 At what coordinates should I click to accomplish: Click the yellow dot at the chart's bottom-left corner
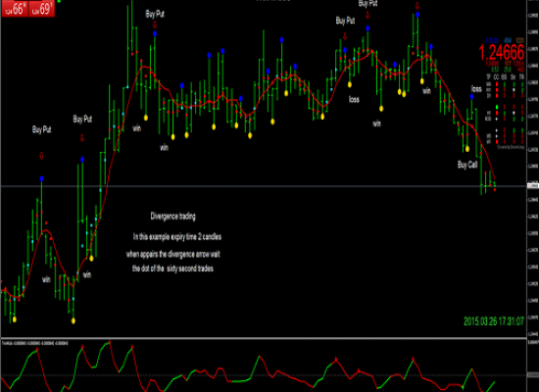(x=15, y=319)
